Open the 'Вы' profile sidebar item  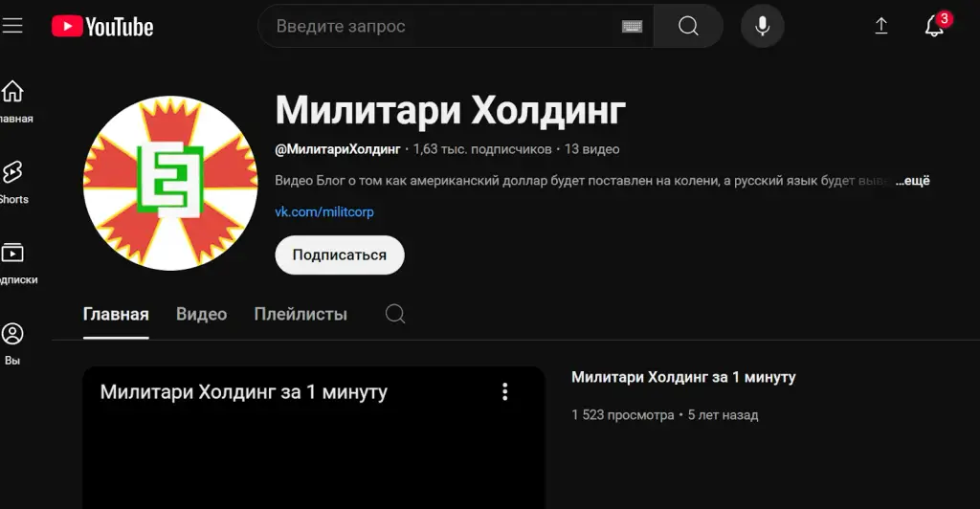point(12,343)
